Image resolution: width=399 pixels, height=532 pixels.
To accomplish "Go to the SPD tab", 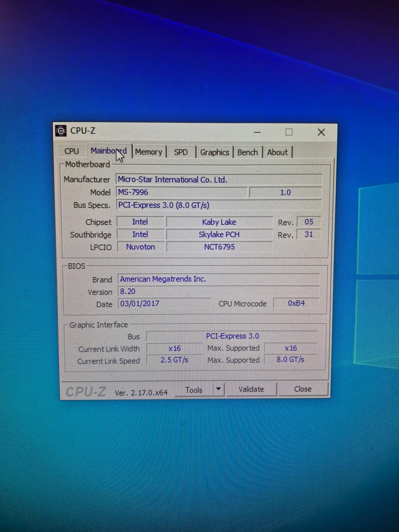I will 181,152.
